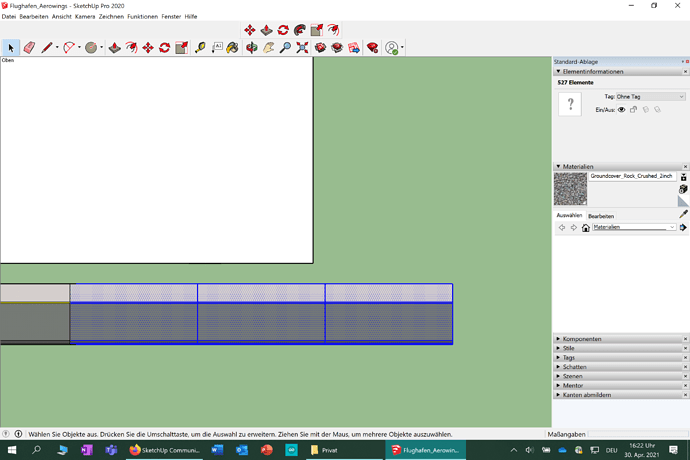Select the Text label tool
This screenshot has height=460, width=690.
tap(217, 48)
